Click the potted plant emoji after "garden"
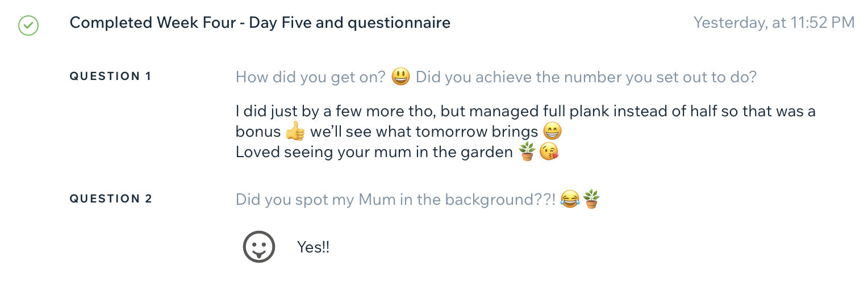Image resolution: width=868 pixels, height=287 pixels. point(527,152)
